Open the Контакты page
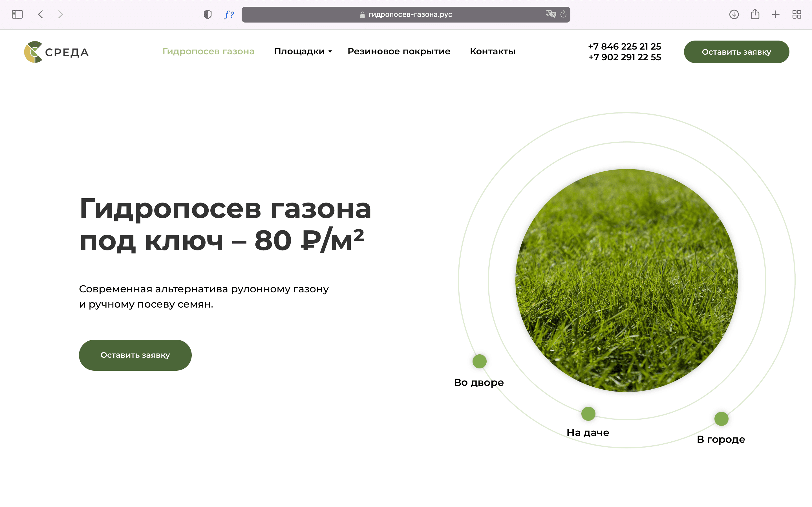Viewport: 812px width, 507px height. (x=492, y=51)
